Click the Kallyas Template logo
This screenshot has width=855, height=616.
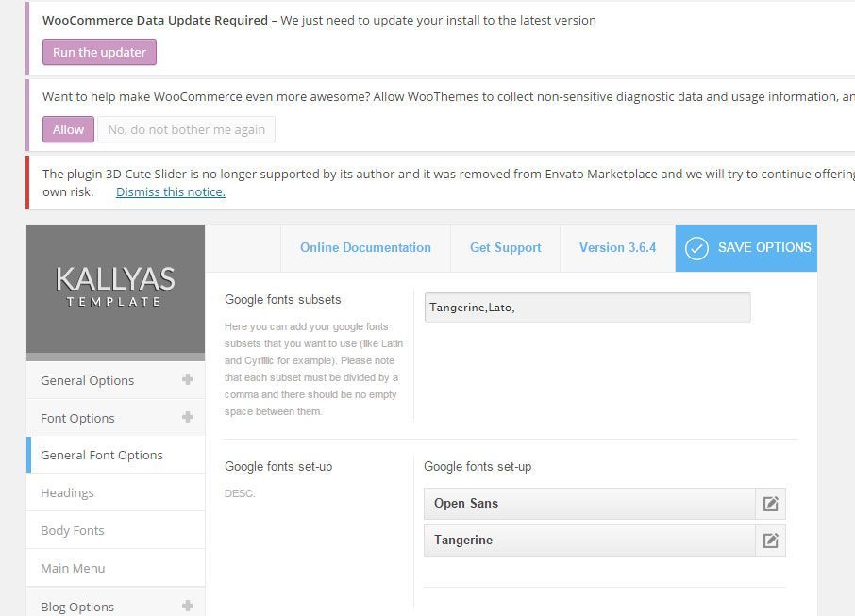(x=115, y=286)
